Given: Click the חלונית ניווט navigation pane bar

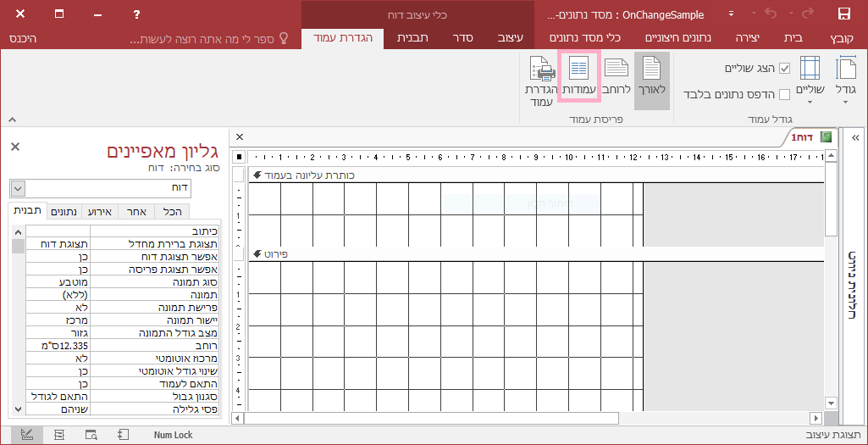Looking at the screenshot, I should (854, 286).
